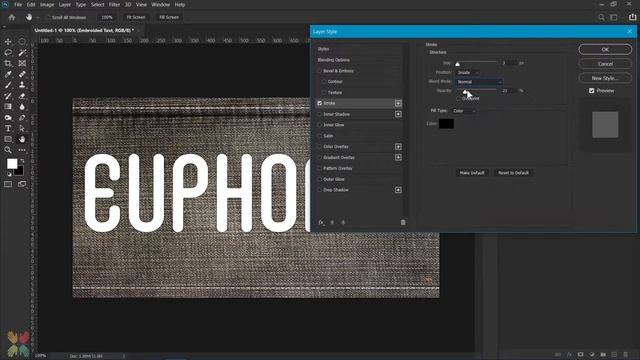Select the Crop tool
The height and width of the screenshot is (360, 640).
tap(8, 63)
